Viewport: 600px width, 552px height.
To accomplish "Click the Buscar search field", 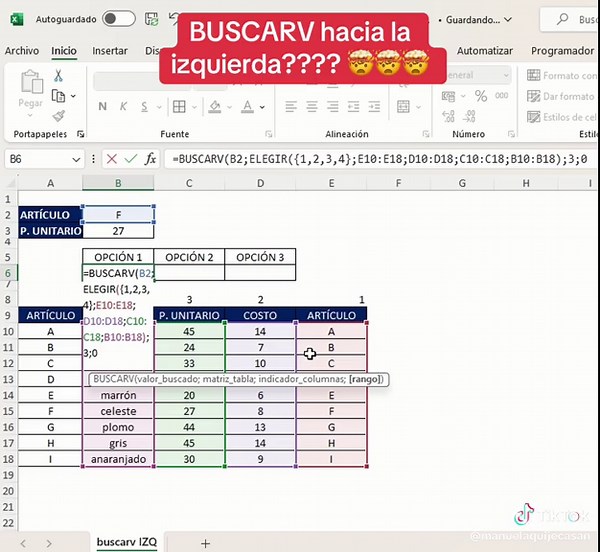I will (x=570, y=19).
